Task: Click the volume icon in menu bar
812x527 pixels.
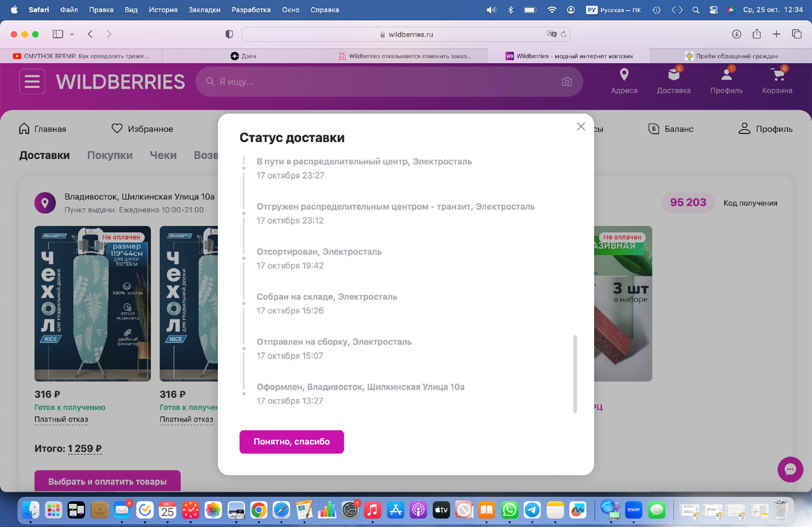Action: point(491,10)
